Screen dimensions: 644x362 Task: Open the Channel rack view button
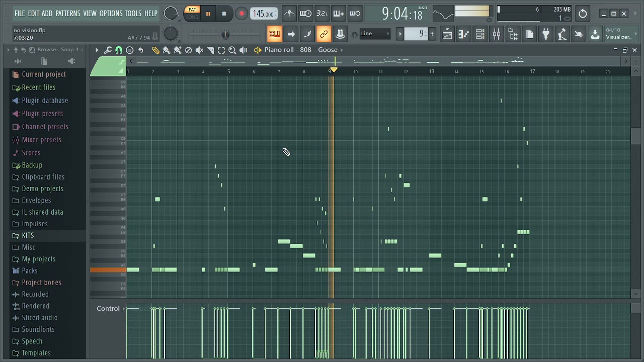tap(480, 34)
